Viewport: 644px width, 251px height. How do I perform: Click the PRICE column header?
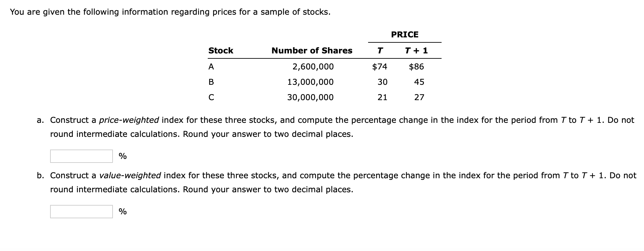(404, 34)
